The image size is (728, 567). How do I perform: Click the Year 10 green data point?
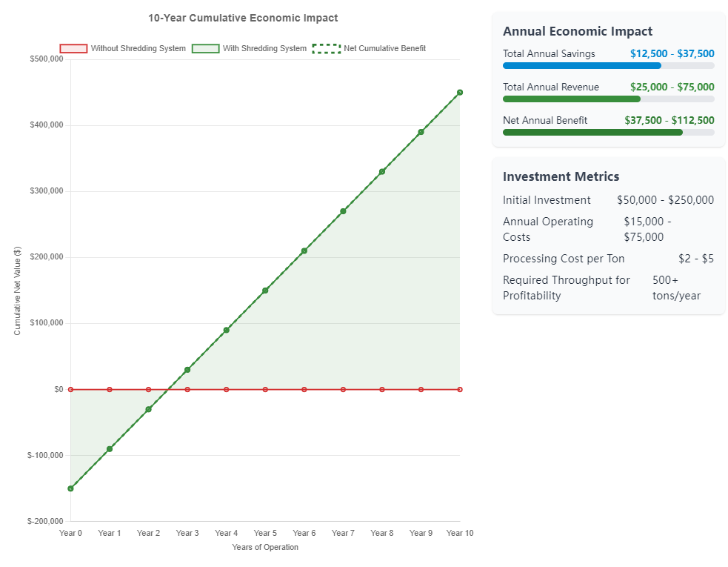click(x=460, y=93)
